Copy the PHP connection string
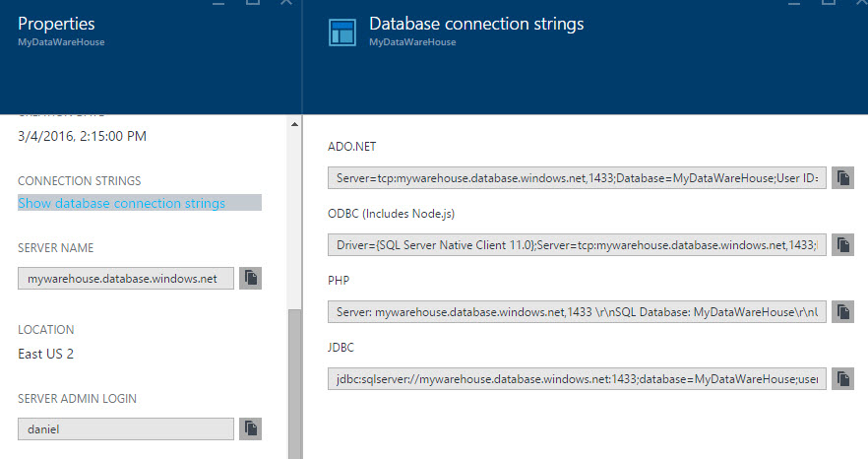 843,311
